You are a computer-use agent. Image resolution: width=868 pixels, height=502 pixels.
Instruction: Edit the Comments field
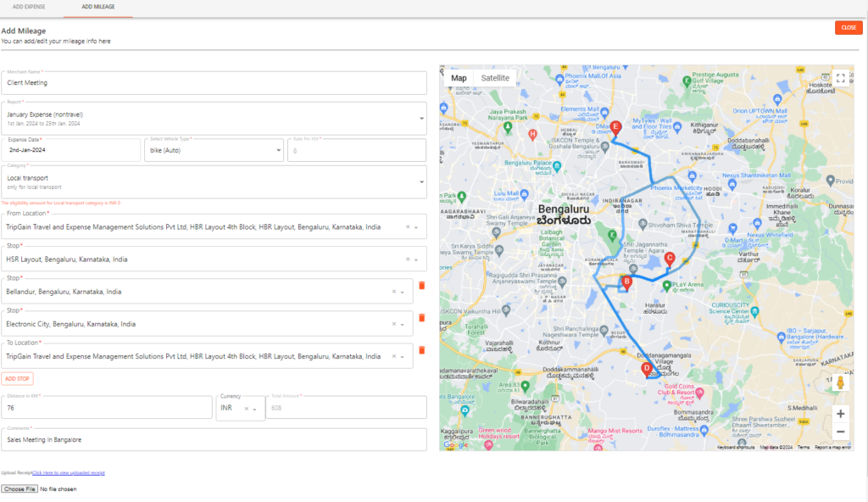(x=214, y=439)
